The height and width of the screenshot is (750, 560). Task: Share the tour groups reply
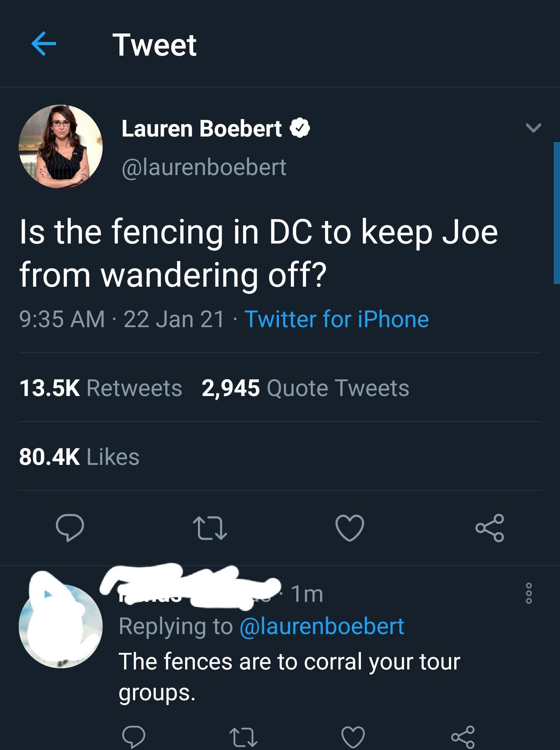click(x=463, y=736)
